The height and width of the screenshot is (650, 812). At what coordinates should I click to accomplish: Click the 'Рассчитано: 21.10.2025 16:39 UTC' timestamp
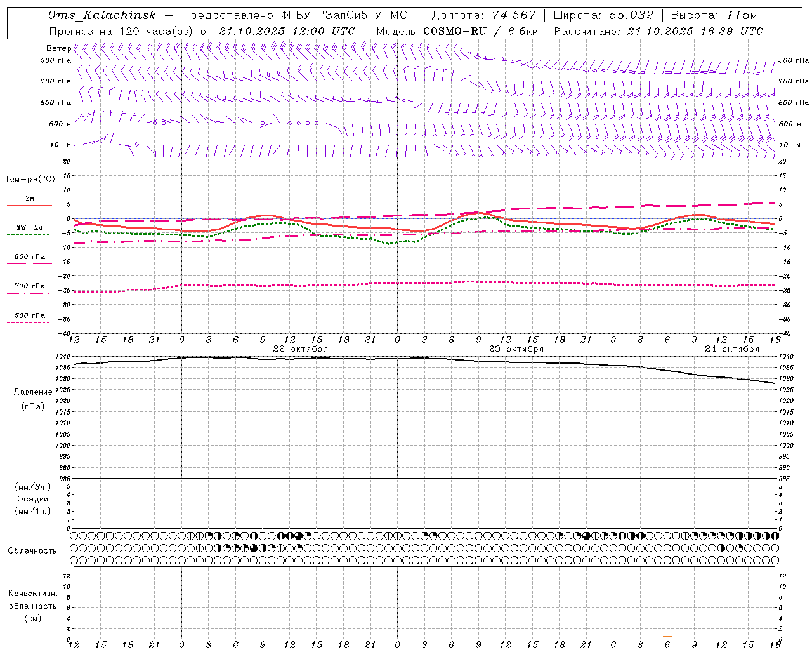tap(658, 31)
